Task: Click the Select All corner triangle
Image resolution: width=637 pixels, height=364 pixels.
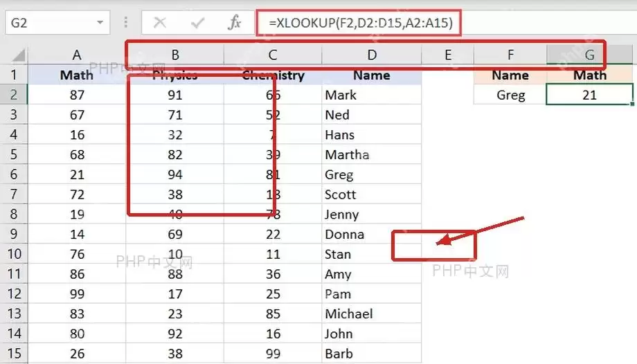Action: click(17, 55)
